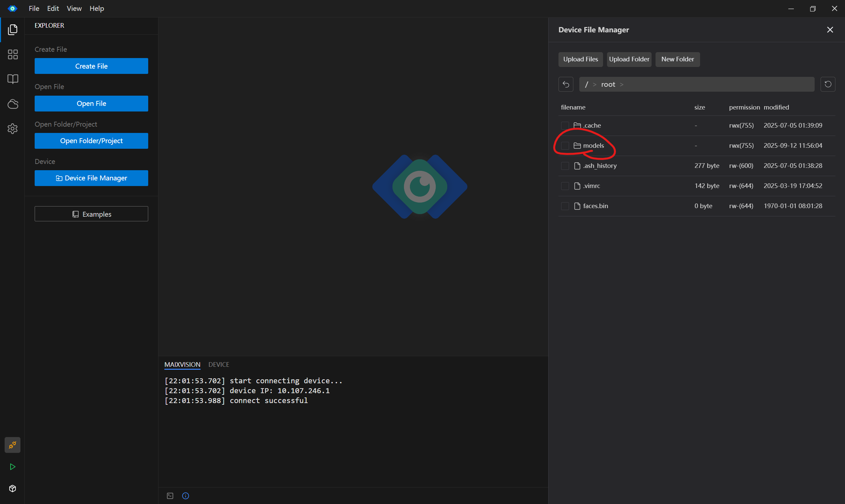
Task: Open the cloud icon in activity bar
Action: (13, 104)
